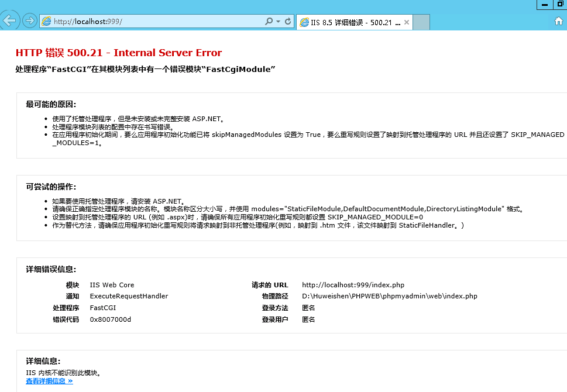567x392 pixels.
Task: Click the 最可能的原因 section heading
Action: pyautogui.click(x=51, y=105)
